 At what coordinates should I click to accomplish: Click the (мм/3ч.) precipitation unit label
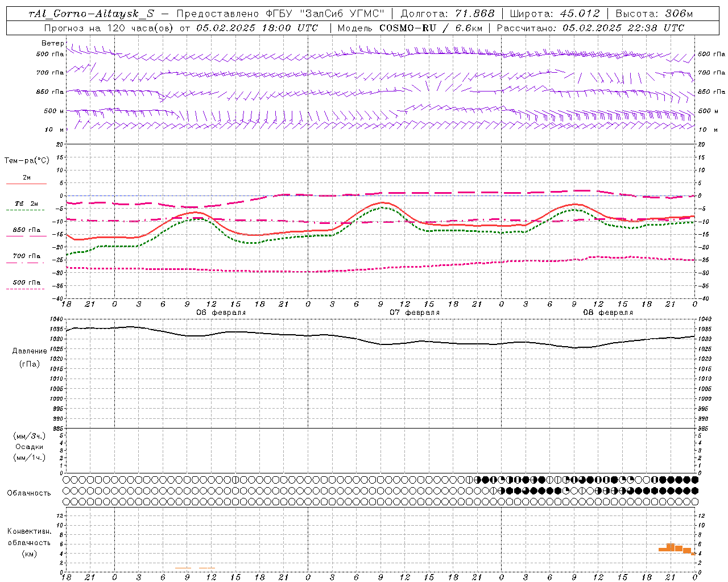point(30,436)
